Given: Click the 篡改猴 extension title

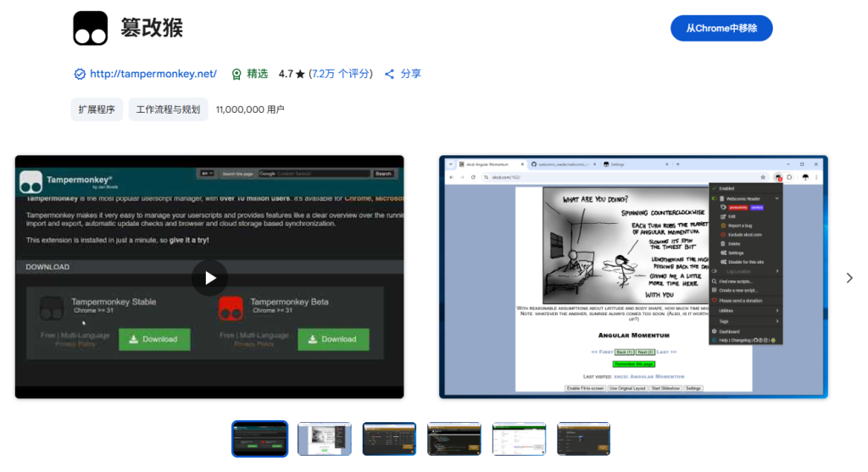Looking at the screenshot, I should click(152, 28).
